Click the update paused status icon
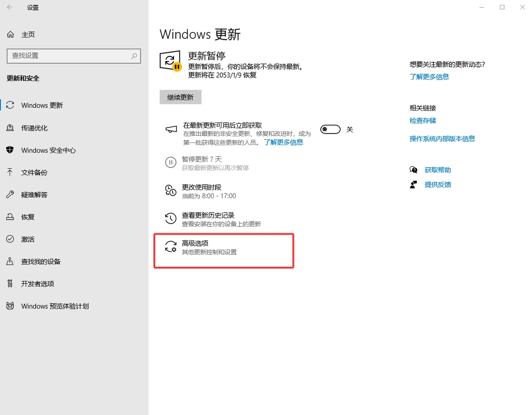 pyautogui.click(x=170, y=61)
